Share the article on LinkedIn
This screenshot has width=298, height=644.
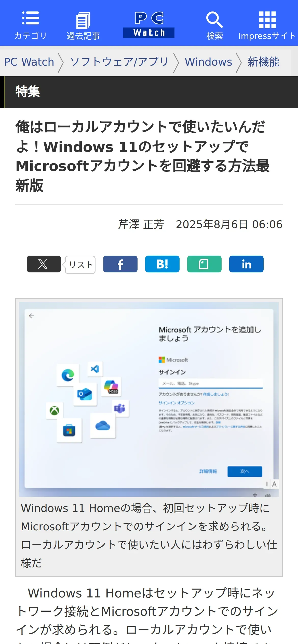(x=246, y=264)
